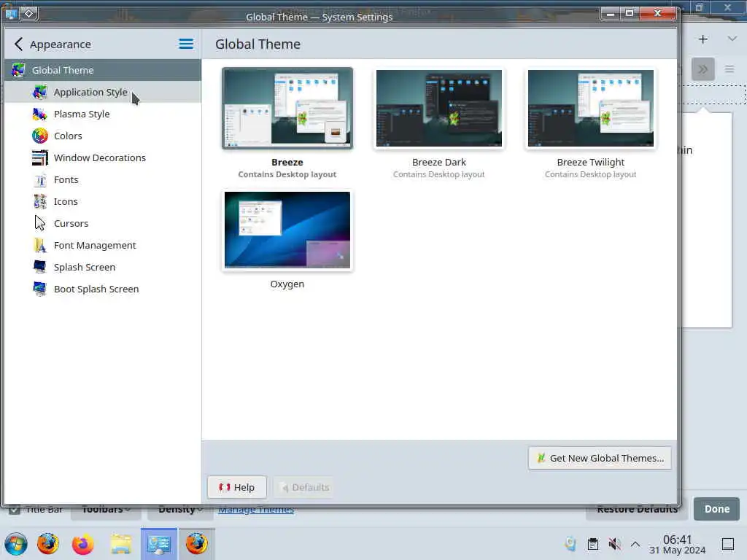Open the Window Decorations page
Viewport: 747px width, 560px height.
click(x=102, y=157)
